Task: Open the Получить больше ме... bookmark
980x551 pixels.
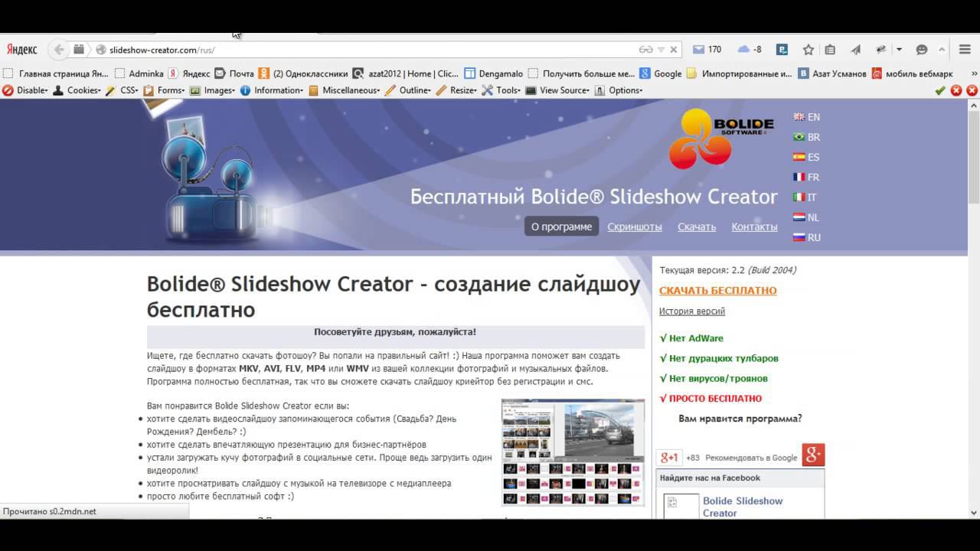Action: tap(582, 74)
